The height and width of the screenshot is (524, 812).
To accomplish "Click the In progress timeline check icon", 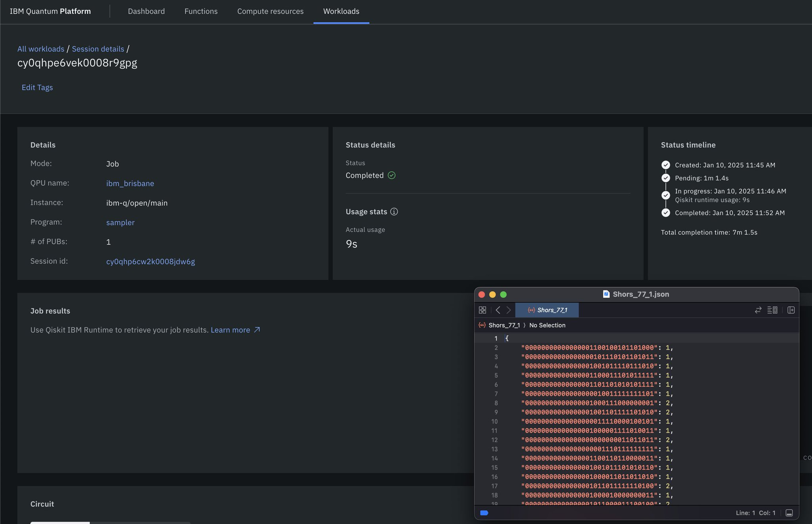I will 666,195.
